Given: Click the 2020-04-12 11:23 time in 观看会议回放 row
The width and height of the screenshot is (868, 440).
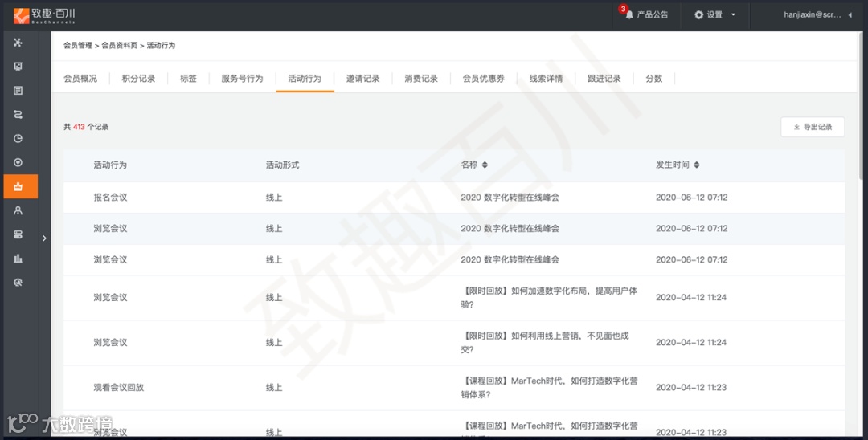Looking at the screenshot, I should pyautogui.click(x=691, y=388).
